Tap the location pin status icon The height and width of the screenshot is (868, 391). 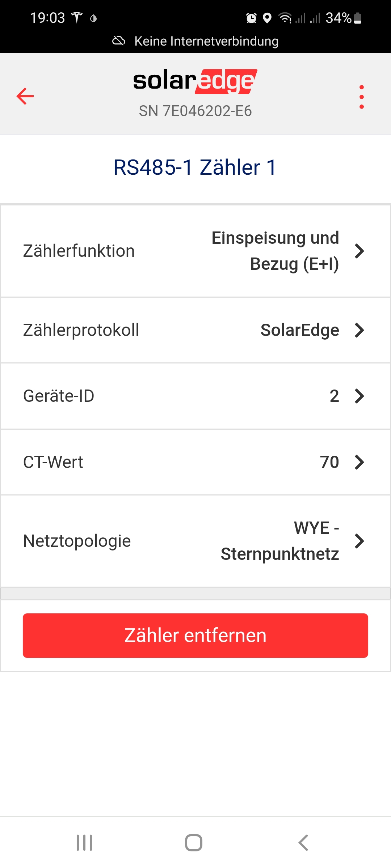pos(267,18)
